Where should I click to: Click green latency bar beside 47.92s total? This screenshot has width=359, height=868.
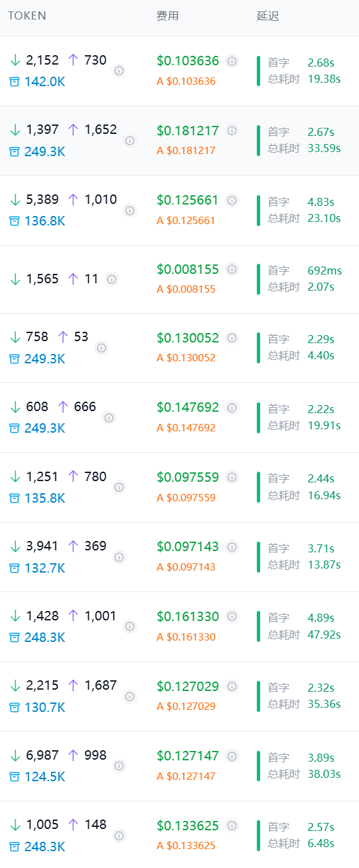tap(259, 626)
